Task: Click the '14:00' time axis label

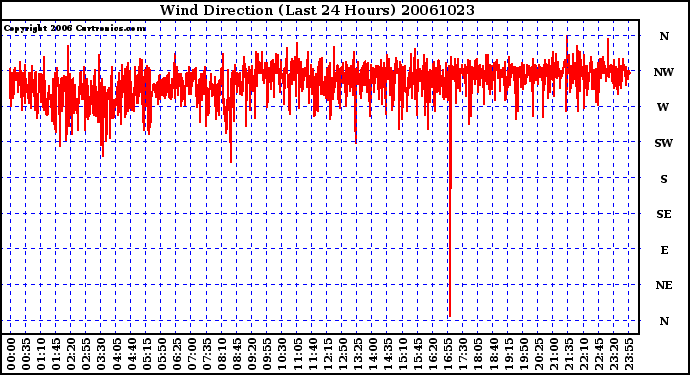Action: [x=373, y=354]
